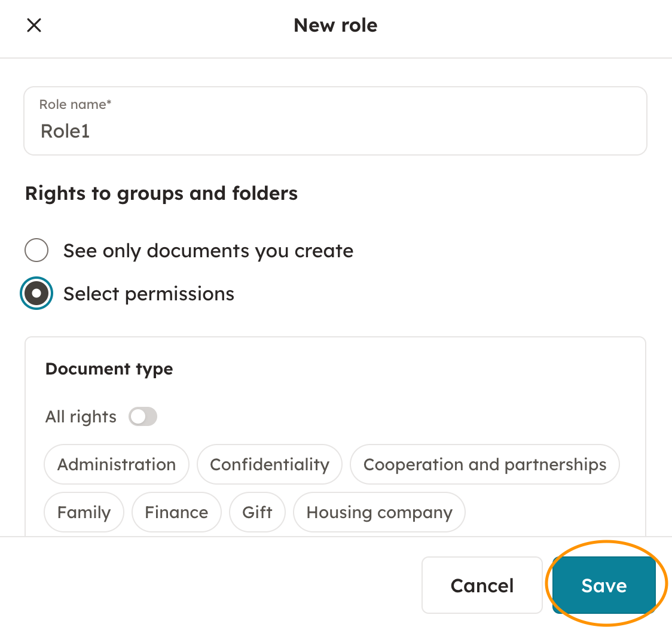Select the Housing company chip
The height and width of the screenshot is (627, 672).
click(379, 512)
